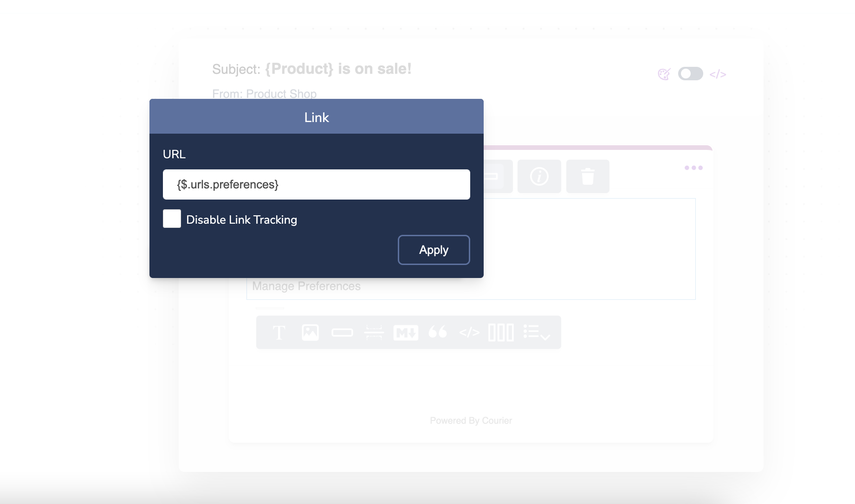Screen dimensions: 855x504
Task: Expand the list block dropdown chevron
Action: tap(545, 337)
